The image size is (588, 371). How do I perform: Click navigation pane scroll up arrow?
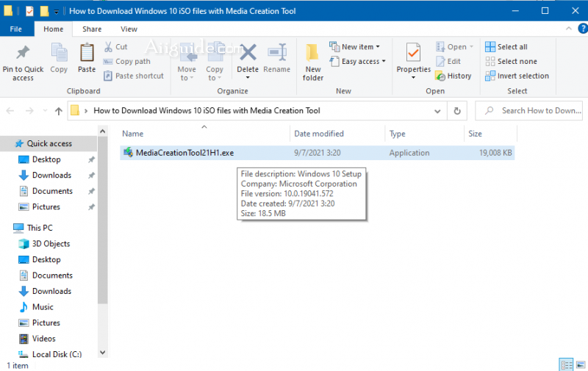102,132
